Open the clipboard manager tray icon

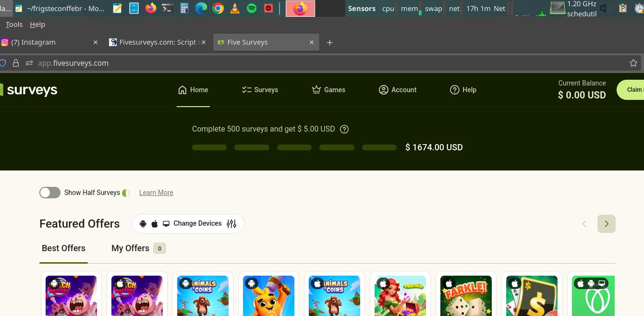(623, 8)
